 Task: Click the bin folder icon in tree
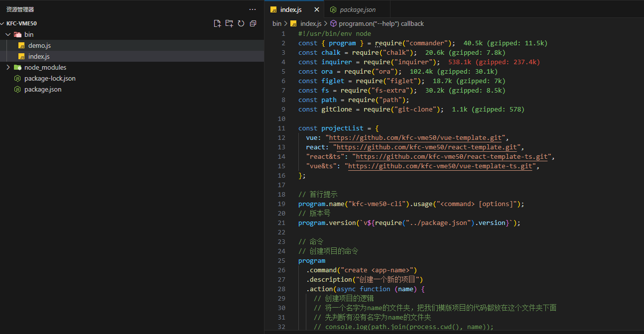click(x=17, y=34)
